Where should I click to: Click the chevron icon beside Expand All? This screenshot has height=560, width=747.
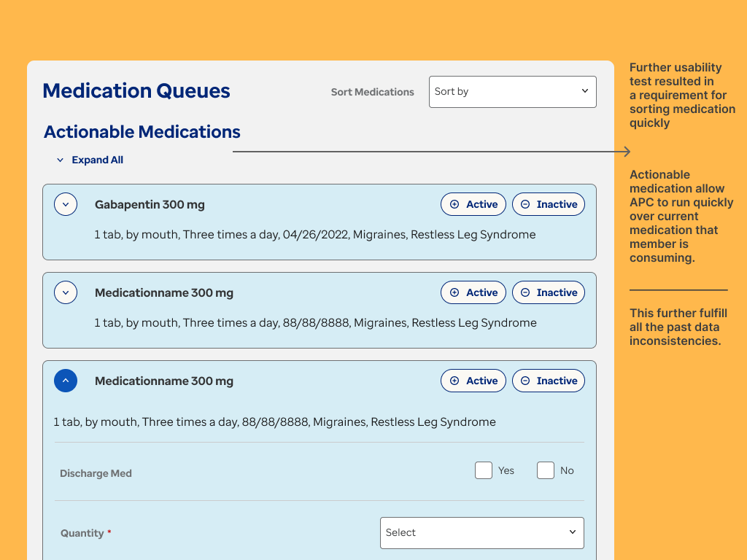coord(61,160)
